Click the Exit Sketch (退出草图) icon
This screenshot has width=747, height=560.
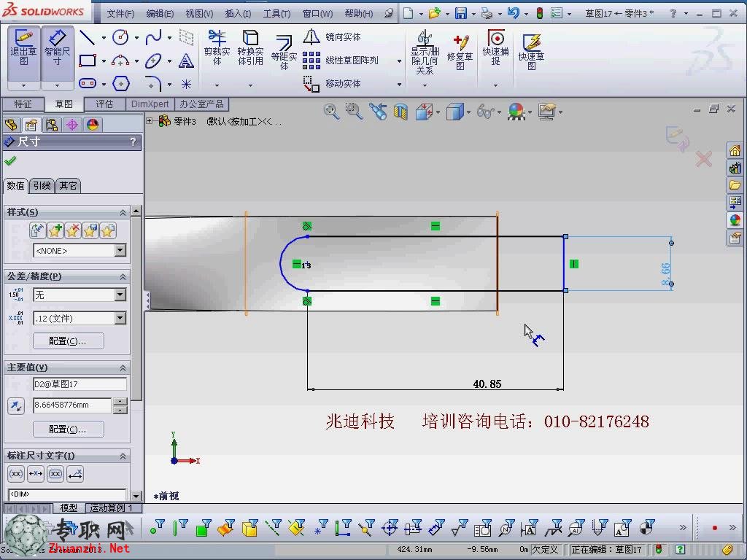[x=24, y=47]
